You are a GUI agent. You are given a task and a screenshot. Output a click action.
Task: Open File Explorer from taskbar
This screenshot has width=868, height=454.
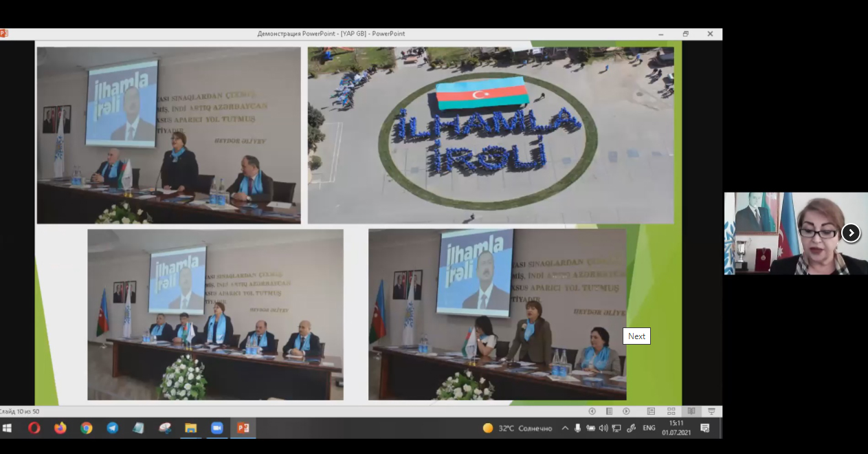[190, 428]
